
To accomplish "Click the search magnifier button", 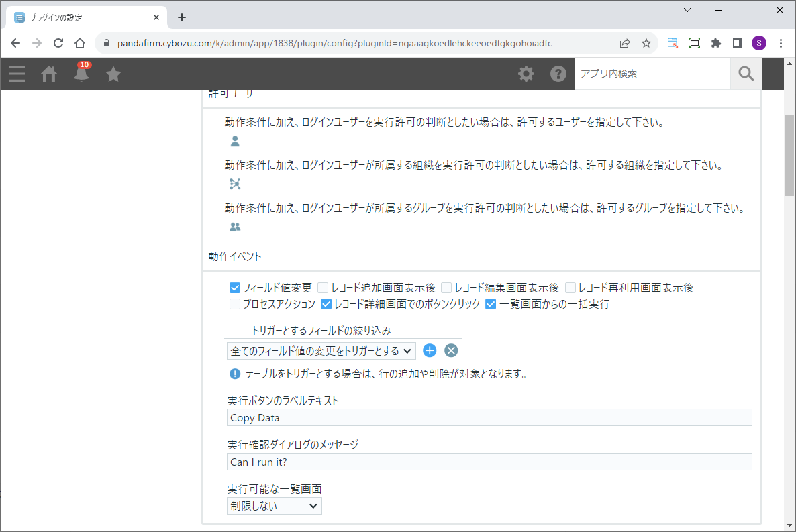I will point(746,74).
